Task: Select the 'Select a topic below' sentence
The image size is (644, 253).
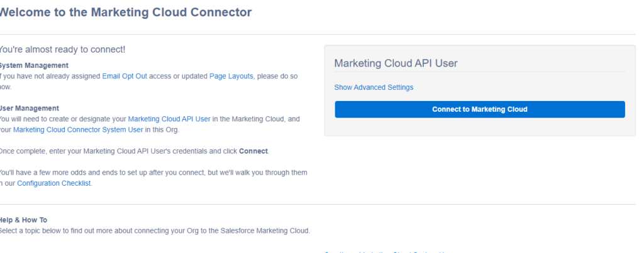Action: pyautogui.click(x=155, y=230)
